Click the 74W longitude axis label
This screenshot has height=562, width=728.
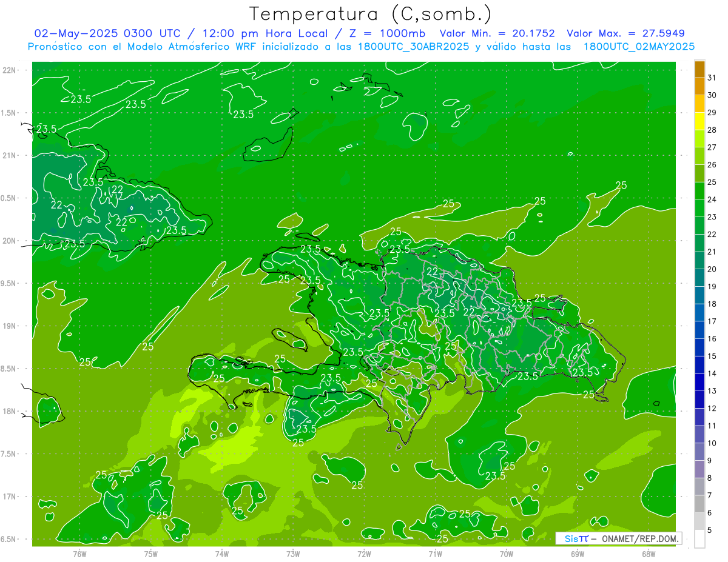coord(222,554)
